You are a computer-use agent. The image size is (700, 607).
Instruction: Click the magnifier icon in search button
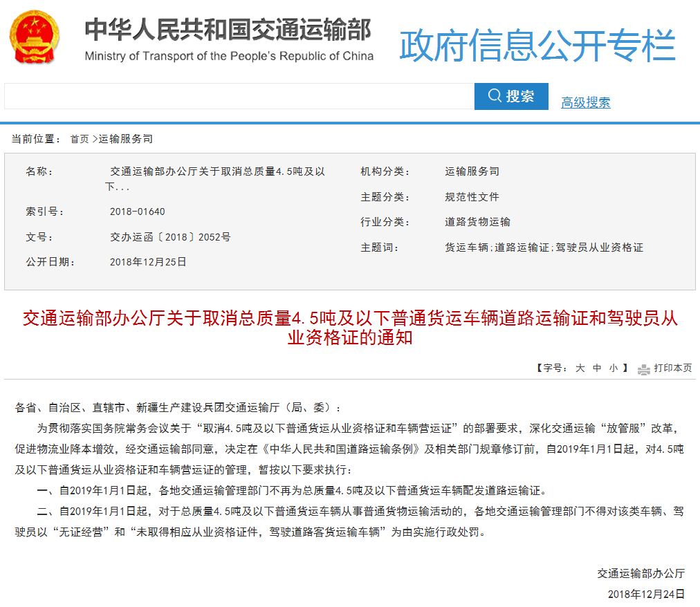[494, 96]
